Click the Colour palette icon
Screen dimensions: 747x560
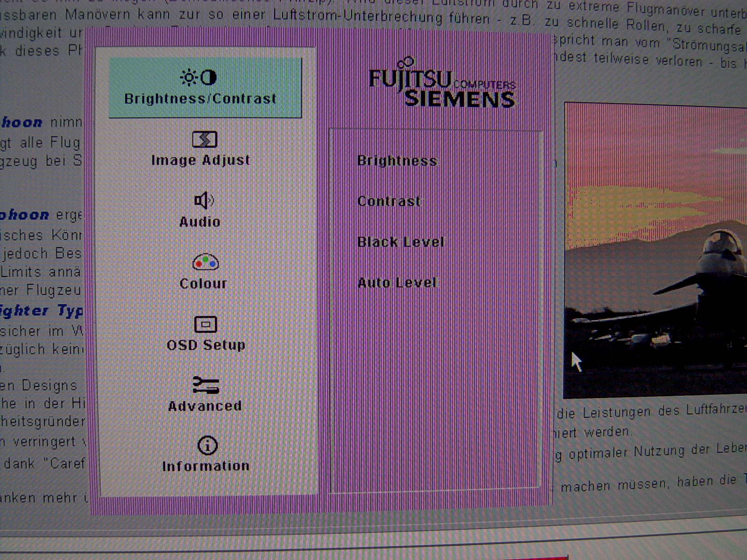tap(205, 262)
